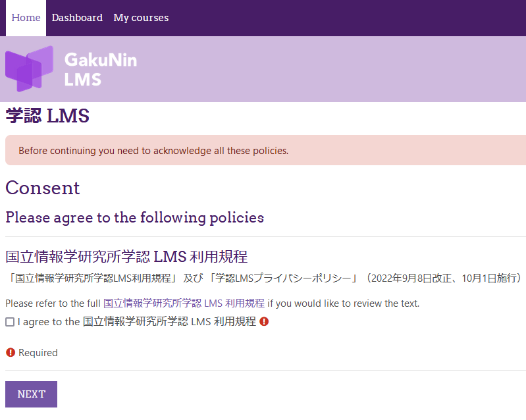Screen dimensions: 526x420
Task: Click the 'I agree to the' label text
Action: click(137, 322)
